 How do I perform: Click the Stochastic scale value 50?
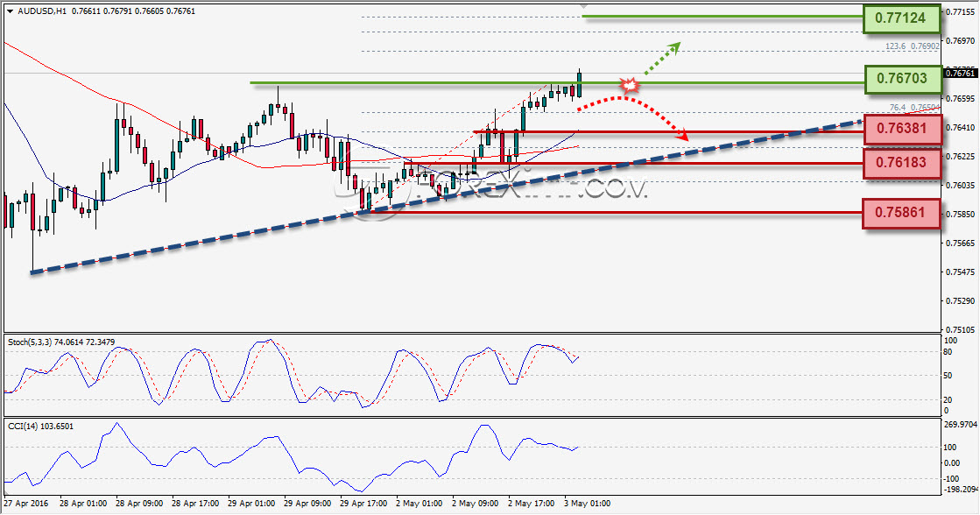coord(948,376)
